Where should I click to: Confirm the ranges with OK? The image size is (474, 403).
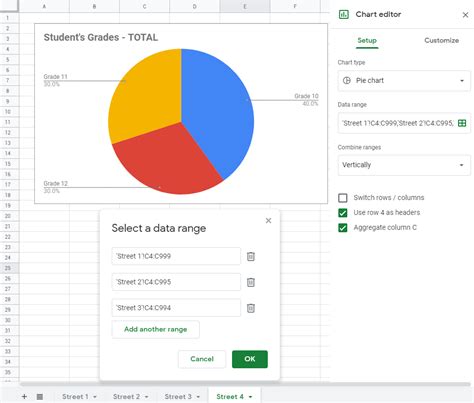250,359
